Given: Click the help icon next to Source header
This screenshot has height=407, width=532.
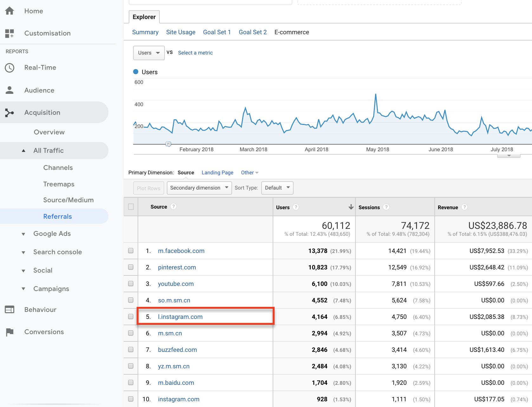Looking at the screenshot, I should pyautogui.click(x=173, y=206).
